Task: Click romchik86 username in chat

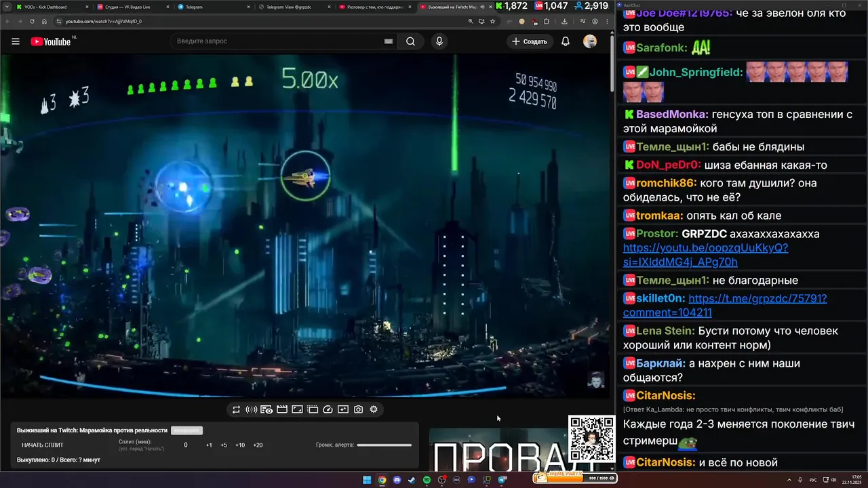Action: [x=666, y=183]
